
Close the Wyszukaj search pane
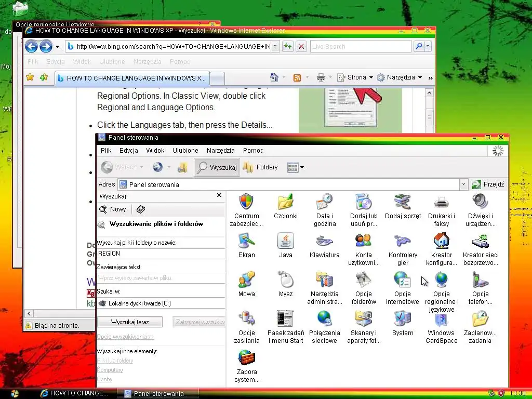coord(219,195)
